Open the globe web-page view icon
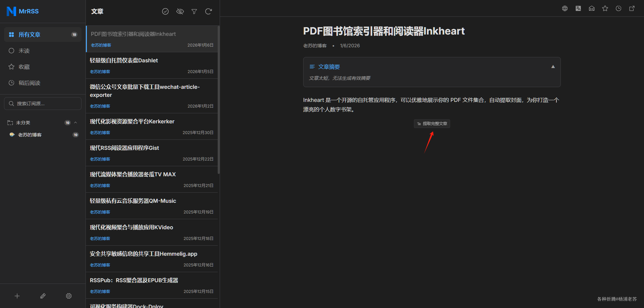 (565, 8)
